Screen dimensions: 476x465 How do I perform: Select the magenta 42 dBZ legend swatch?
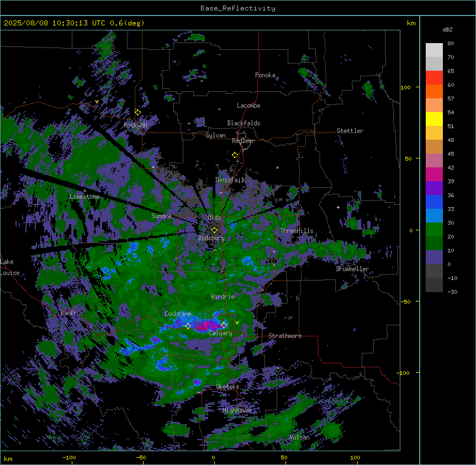[x=434, y=174]
